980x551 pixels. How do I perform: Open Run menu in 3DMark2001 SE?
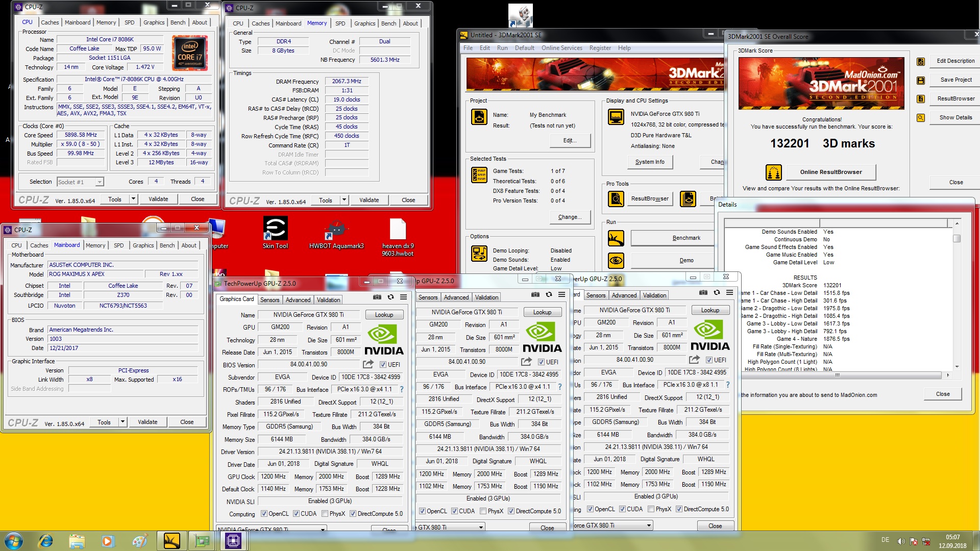502,48
